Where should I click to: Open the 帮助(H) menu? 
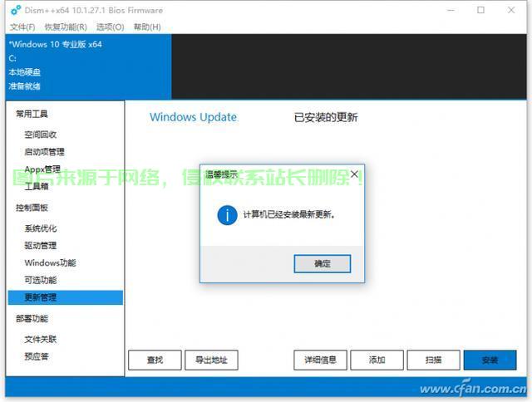point(147,27)
